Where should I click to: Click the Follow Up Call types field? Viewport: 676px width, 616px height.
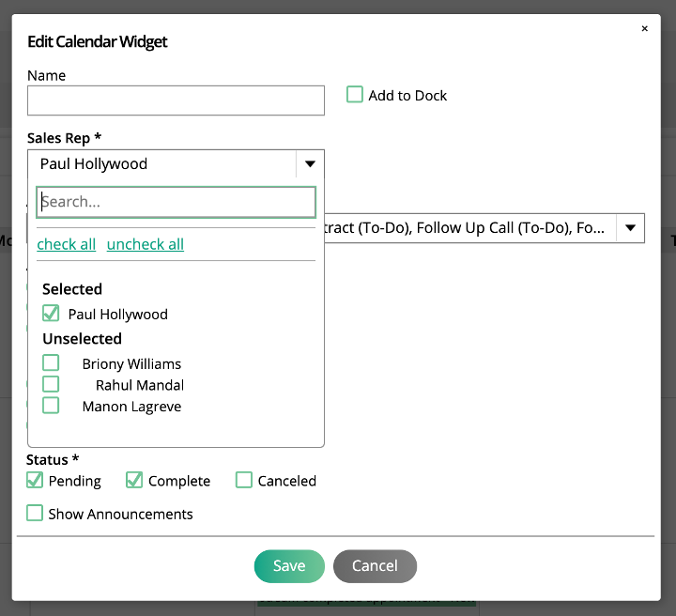pyautogui.click(x=470, y=227)
